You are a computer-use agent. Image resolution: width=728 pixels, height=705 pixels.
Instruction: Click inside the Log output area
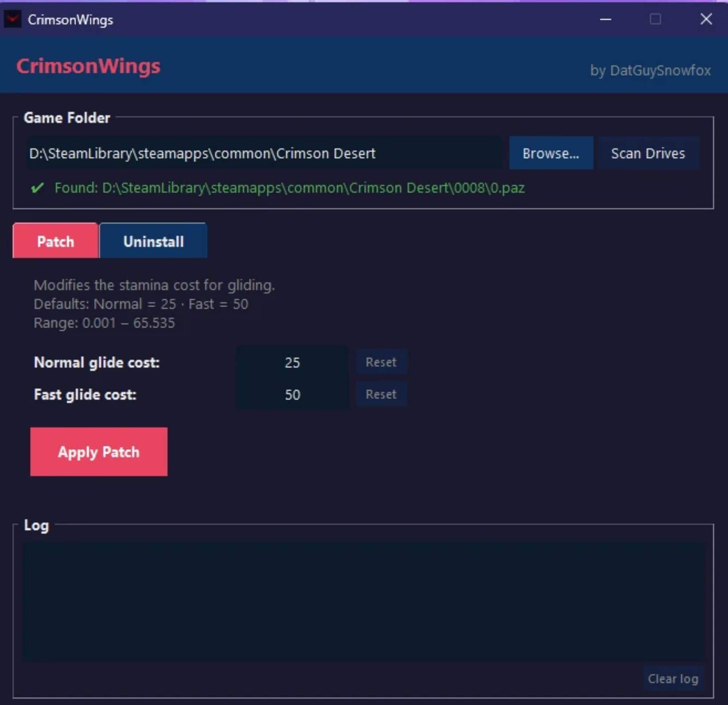[363, 601]
